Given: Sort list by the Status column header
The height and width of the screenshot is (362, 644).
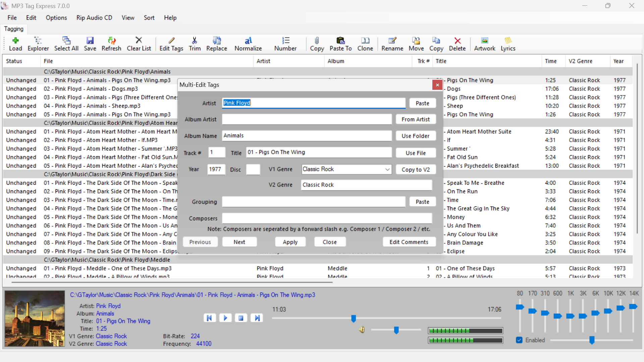Looking at the screenshot, I should [21, 61].
